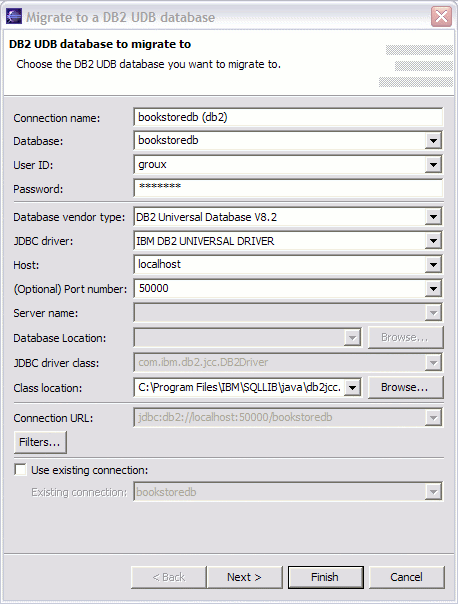Open the Filters dialog button
Image resolution: width=458 pixels, height=604 pixels.
(40, 442)
